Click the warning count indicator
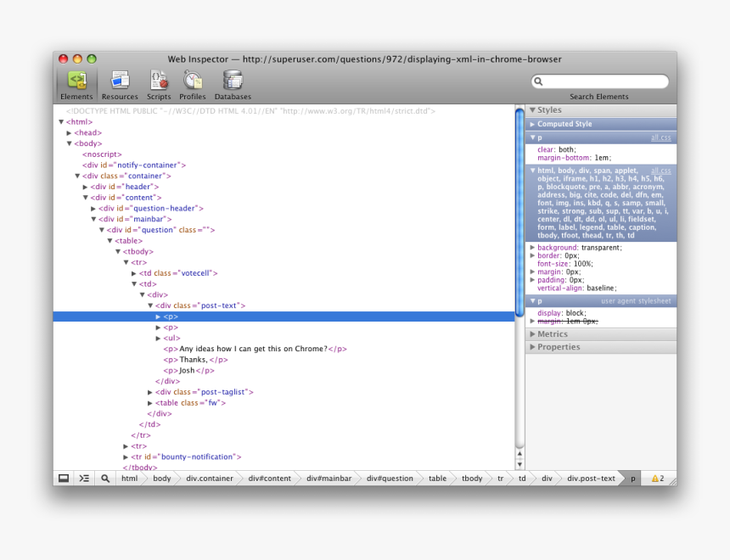Image resolution: width=730 pixels, height=560 pixels. pyautogui.click(x=657, y=478)
